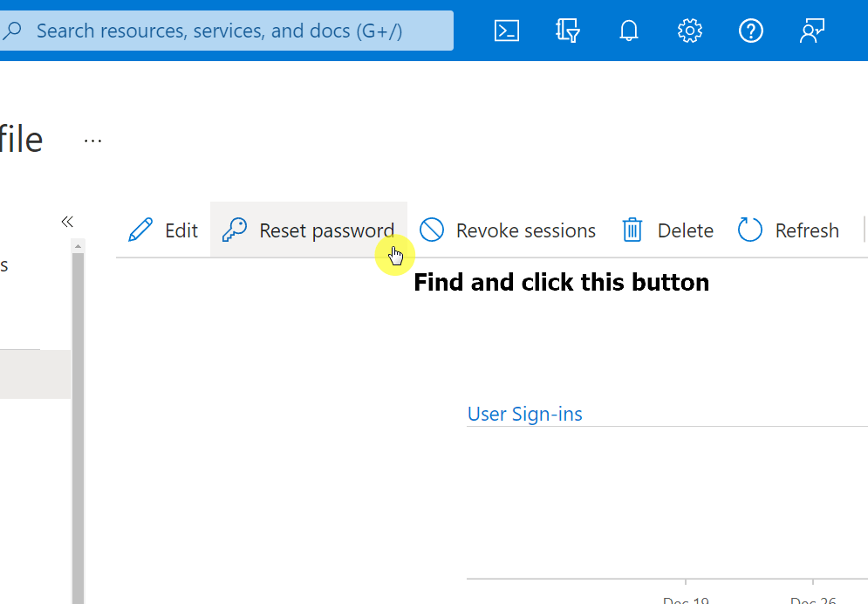868x604 pixels.
Task: Click the sidebar vertical scrollbar track
Action: click(x=78, y=428)
